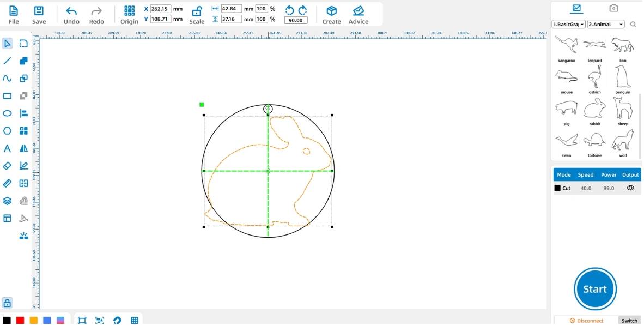Viewport: 644px width, 325px height.
Task: Select the Ellipse tool
Action: pyautogui.click(x=8, y=113)
